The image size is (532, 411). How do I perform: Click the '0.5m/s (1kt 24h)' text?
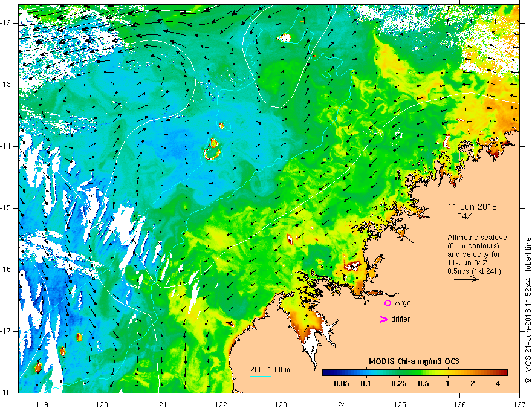click(474, 271)
